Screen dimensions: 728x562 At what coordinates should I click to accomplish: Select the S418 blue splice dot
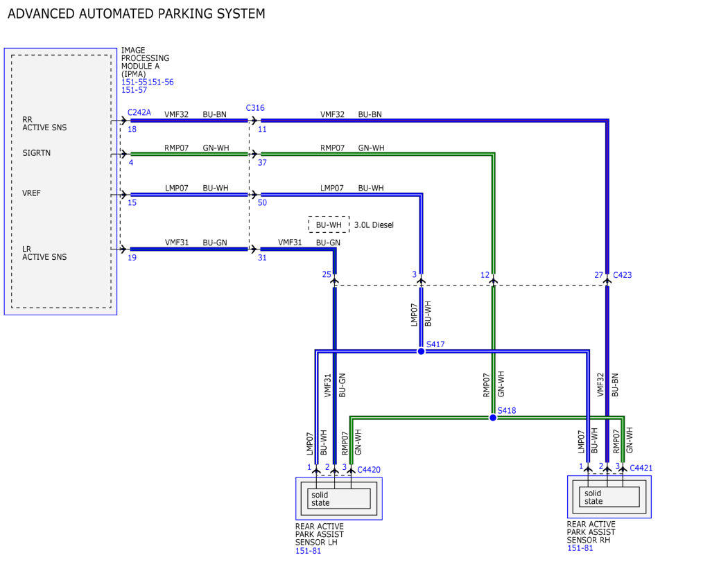[493, 418]
